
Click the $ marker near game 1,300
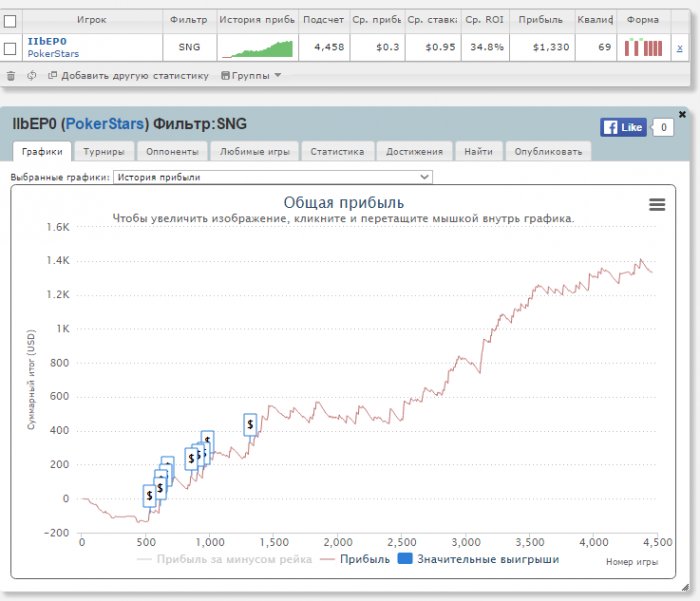click(250, 425)
